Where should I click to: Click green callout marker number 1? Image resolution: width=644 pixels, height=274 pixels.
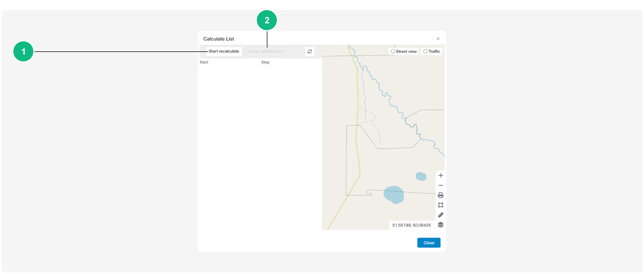tap(23, 51)
